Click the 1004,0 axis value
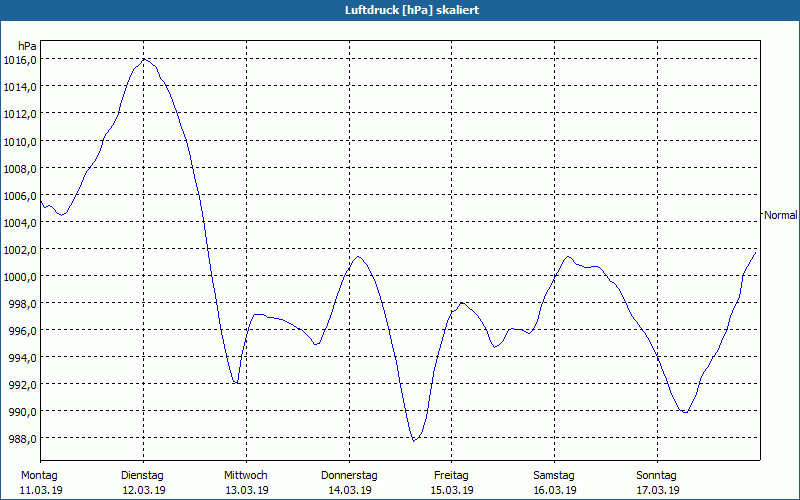Image resolution: width=800 pixels, height=500 pixels. (20, 222)
